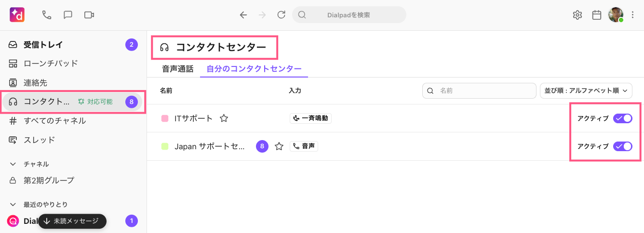
Task: Click the 一斉鳴動 tag
Action: pos(310,118)
